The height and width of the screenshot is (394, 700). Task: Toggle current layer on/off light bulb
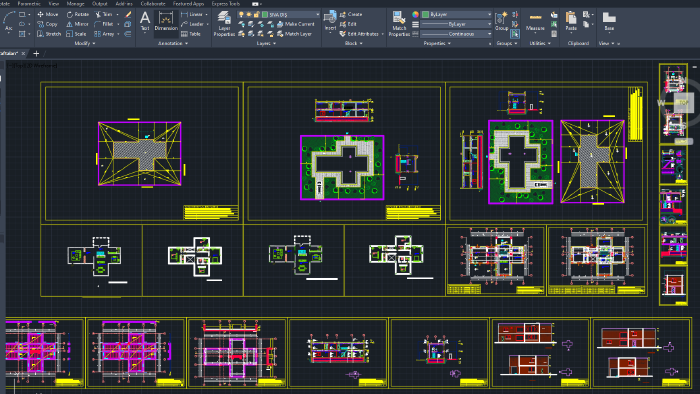(x=241, y=15)
